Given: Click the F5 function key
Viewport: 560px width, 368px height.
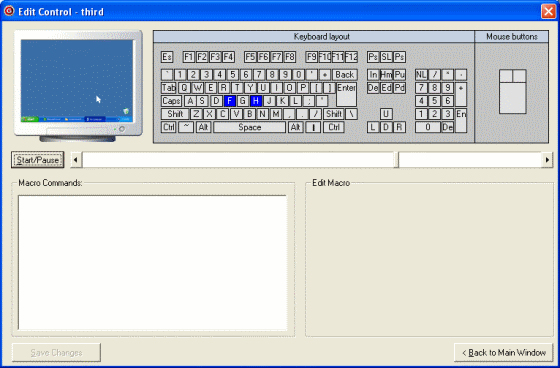Looking at the screenshot, I should [250, 57].
